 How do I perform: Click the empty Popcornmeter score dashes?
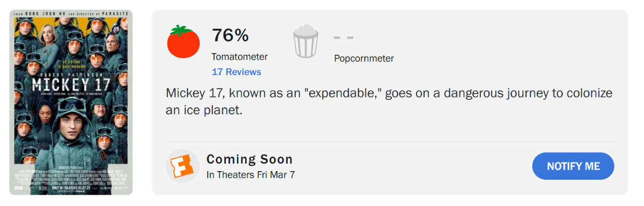[x=343, y=38]
